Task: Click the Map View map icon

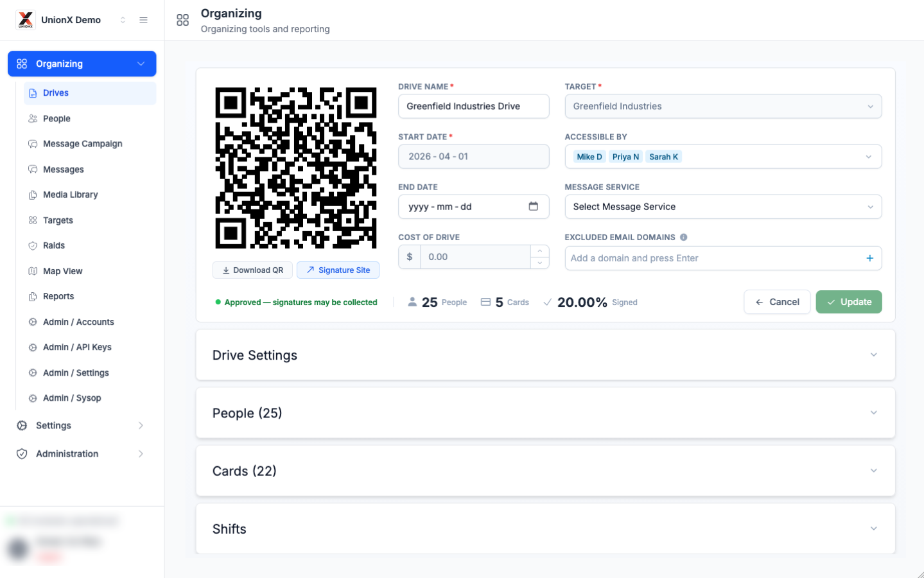Action: [x=33, y=271]
